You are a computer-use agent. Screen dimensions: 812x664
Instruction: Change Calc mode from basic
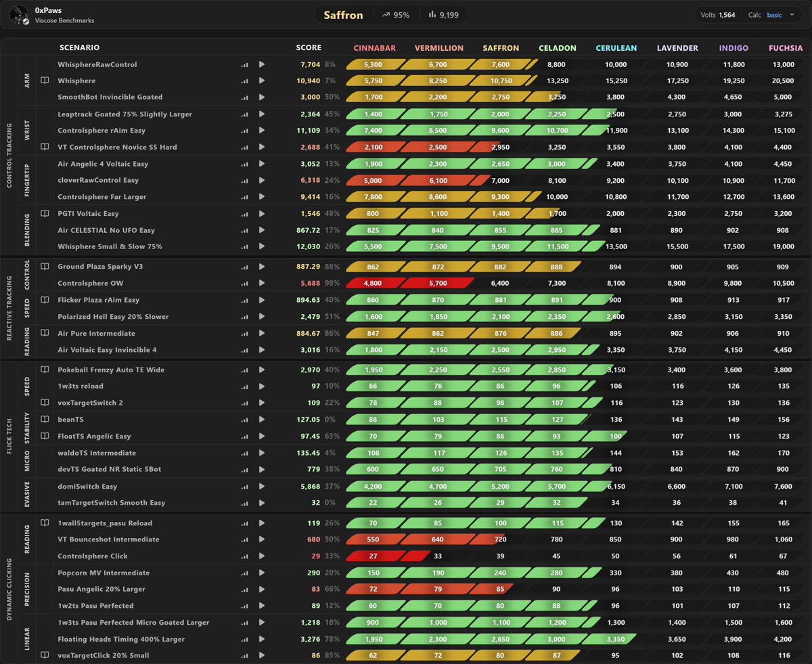(x=774, y=15)
